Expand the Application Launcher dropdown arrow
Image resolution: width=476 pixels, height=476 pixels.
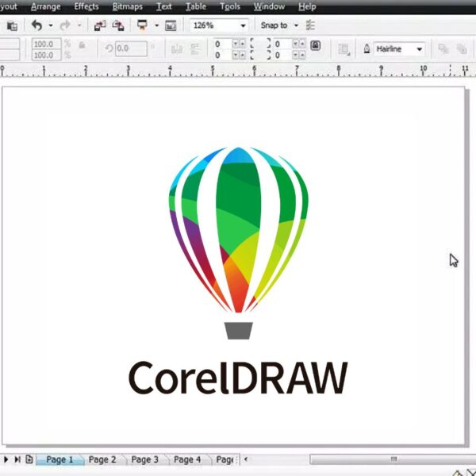tap(156, 26)
